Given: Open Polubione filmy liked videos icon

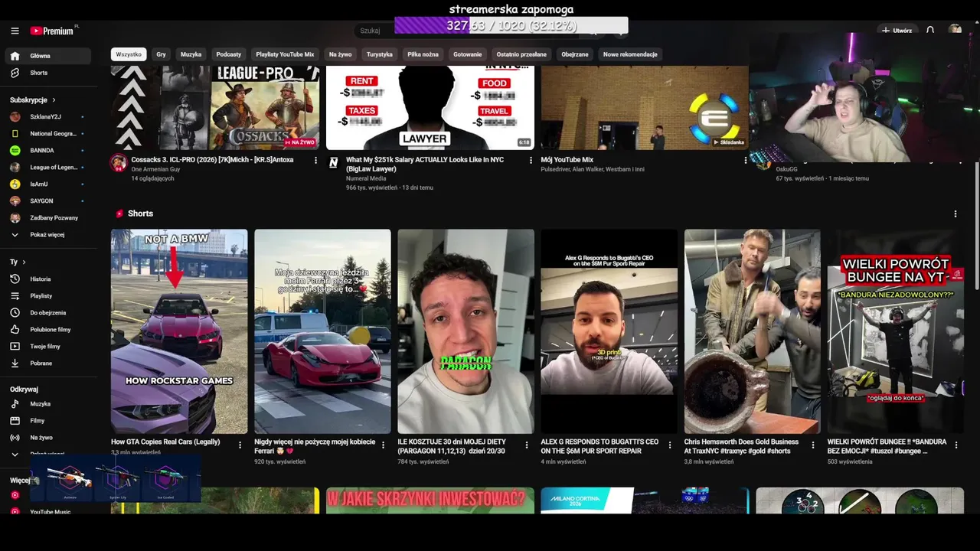Looking at the screenshot, I should (15, 330).
